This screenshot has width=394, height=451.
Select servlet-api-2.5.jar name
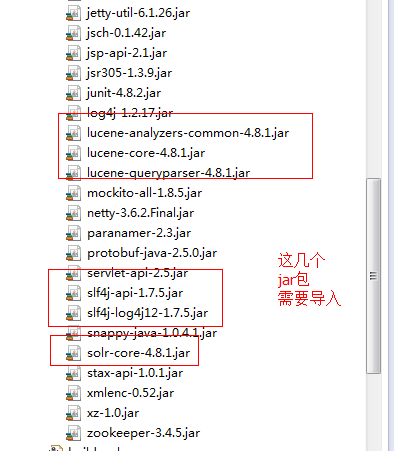(x=137, y=273)
